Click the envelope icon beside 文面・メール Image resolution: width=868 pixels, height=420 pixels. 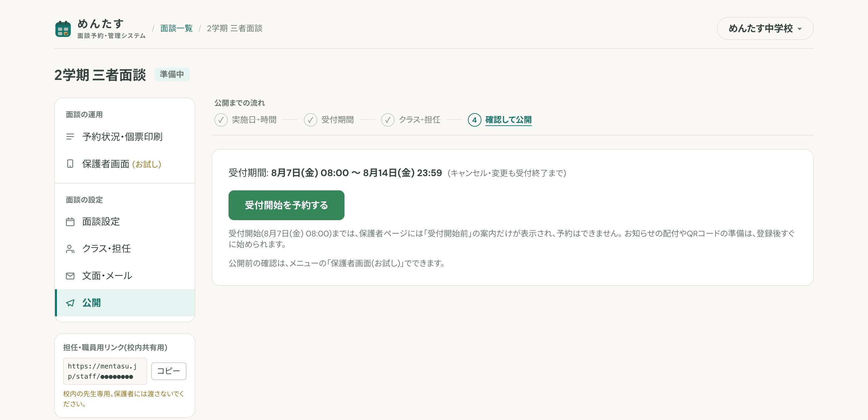[70, 276]
